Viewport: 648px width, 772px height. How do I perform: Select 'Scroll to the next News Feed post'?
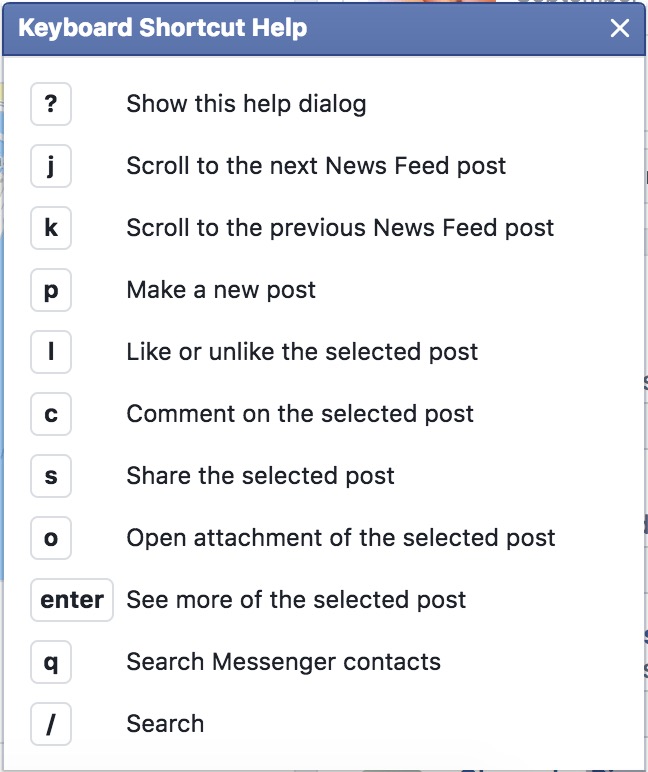[316, 166]
